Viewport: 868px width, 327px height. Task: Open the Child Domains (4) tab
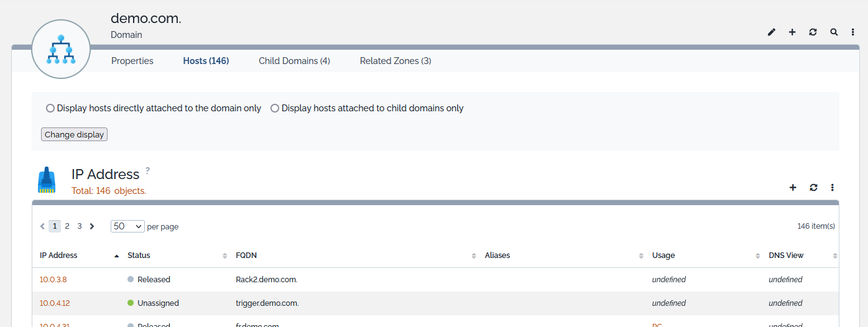coord(294,61)
